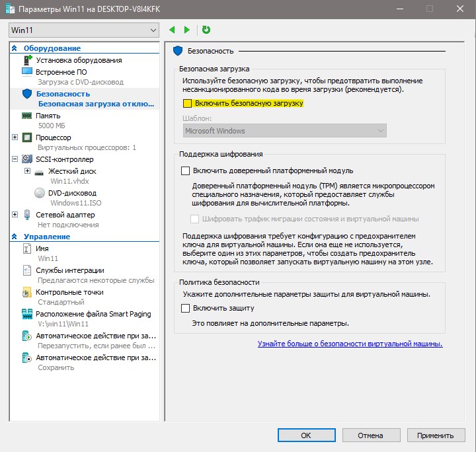This screenshot has width=476, height=452.
Task: Close the settings window
Action: point(460,9)
